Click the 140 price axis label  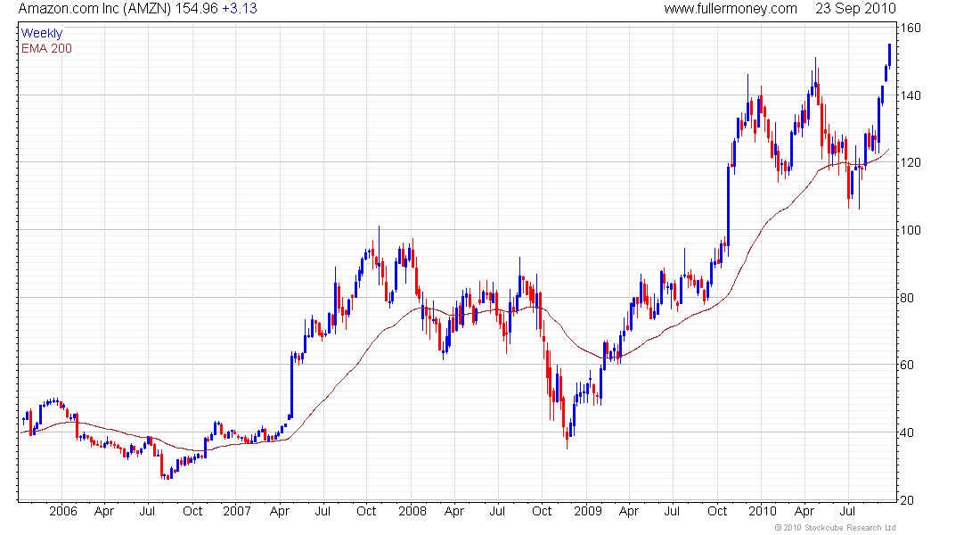coord(911,95)
